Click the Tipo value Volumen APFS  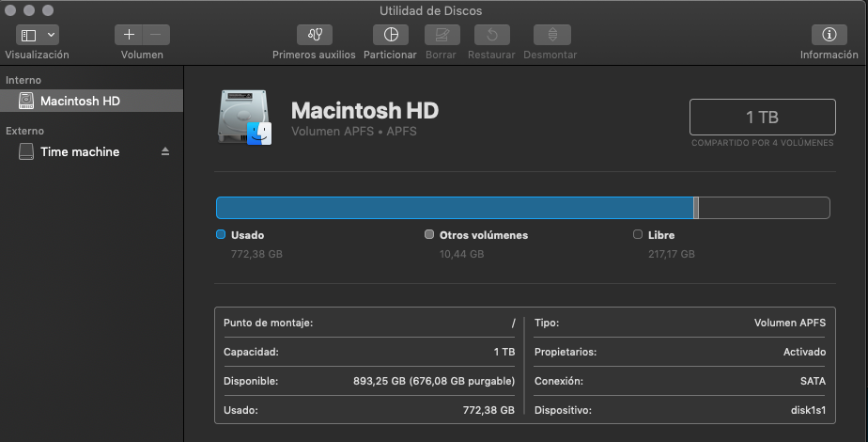pos(790,323)
